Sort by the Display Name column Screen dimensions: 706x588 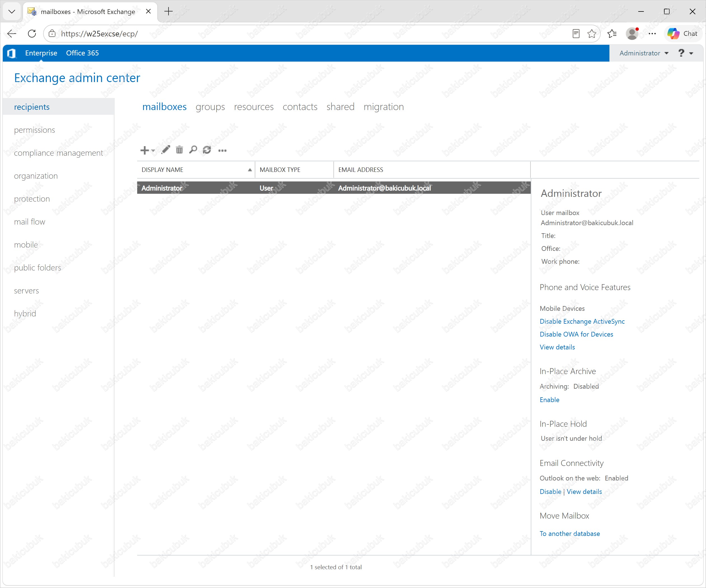tap(196, 170)
